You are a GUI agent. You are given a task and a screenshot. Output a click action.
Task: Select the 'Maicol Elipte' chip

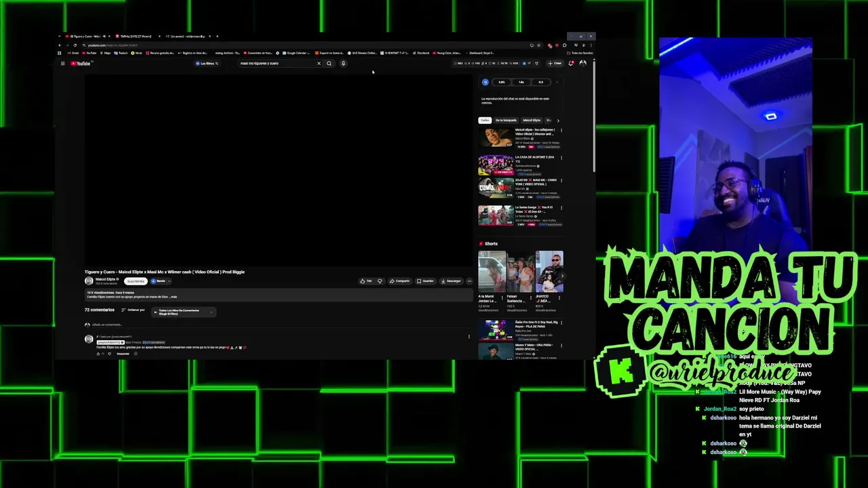click(532, 120)
